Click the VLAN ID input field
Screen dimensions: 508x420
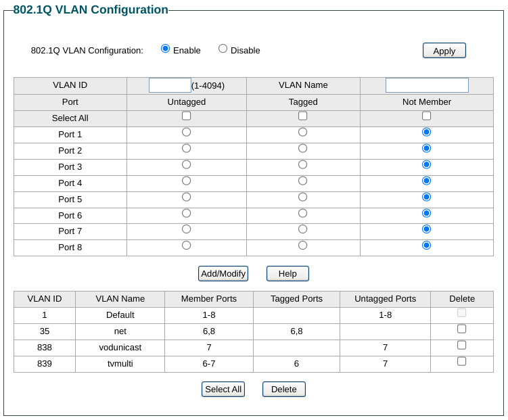click(170, 85)
